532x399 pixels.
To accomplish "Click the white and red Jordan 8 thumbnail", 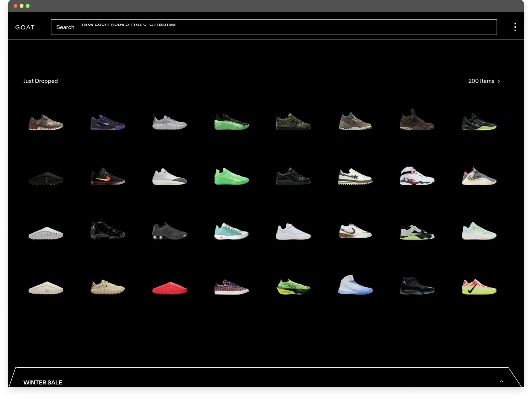I will (417, 177).
